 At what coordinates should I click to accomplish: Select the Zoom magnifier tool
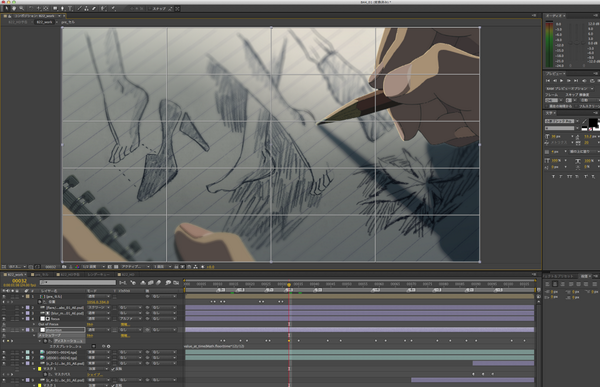pos(21,8)
